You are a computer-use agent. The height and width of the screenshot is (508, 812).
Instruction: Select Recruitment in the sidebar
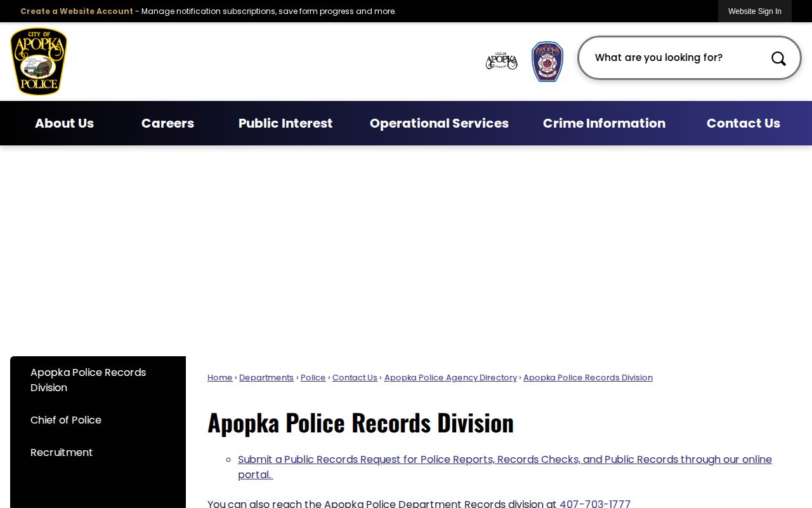click(x=98, y=452)
